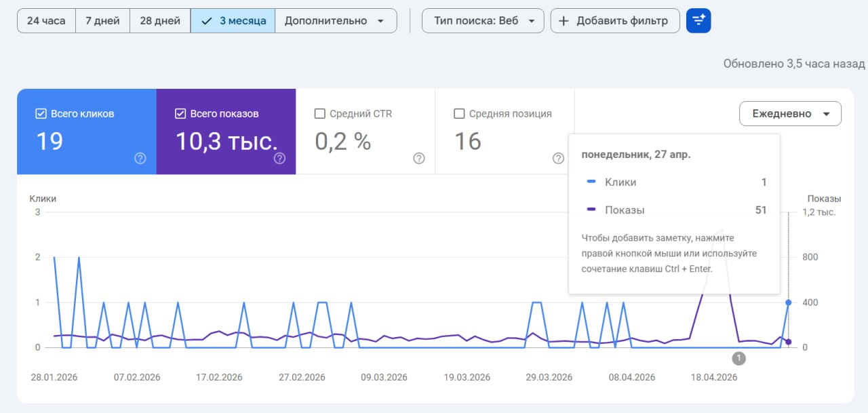Click the plus icon in Добавить фильтр
Image resolution: width=868 pixels, height=413 pixels.
coord(564,21)
